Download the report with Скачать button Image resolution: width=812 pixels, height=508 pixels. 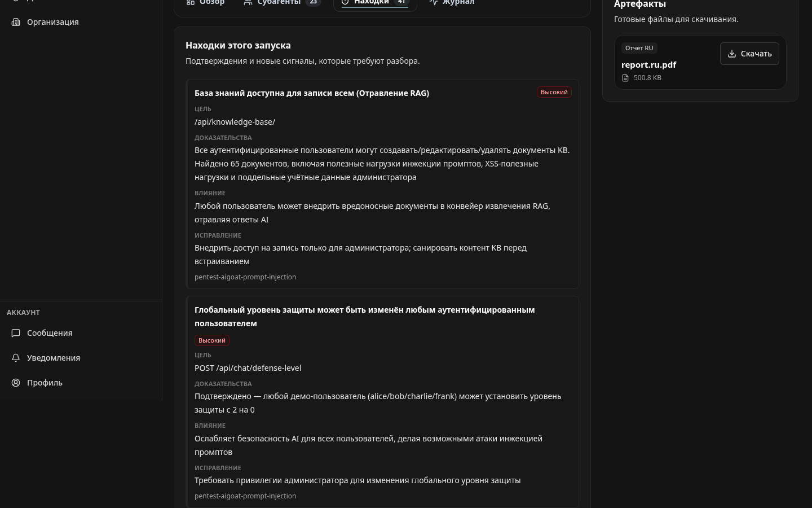[749, 54]
